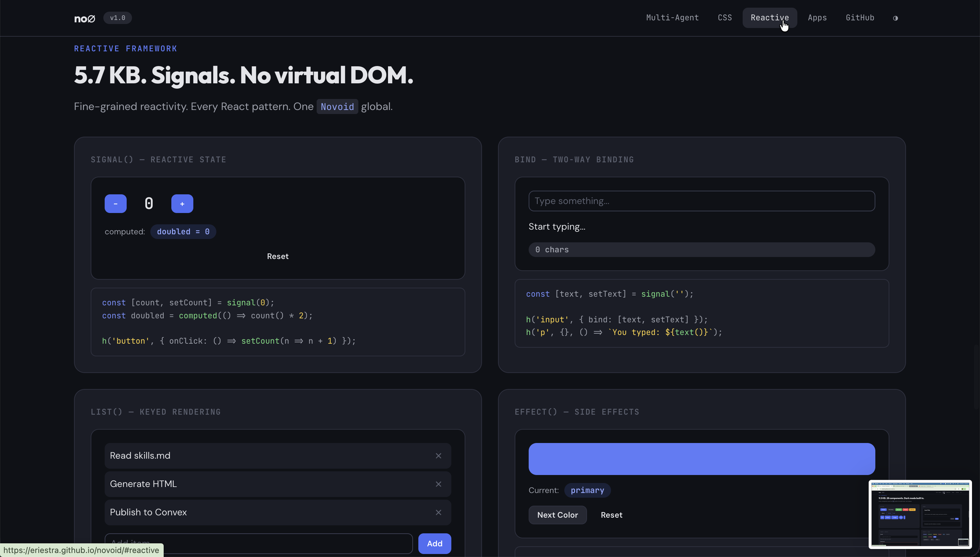Click the noØ logo
Screen dimensions: 980x557
[x=85, y=18]
